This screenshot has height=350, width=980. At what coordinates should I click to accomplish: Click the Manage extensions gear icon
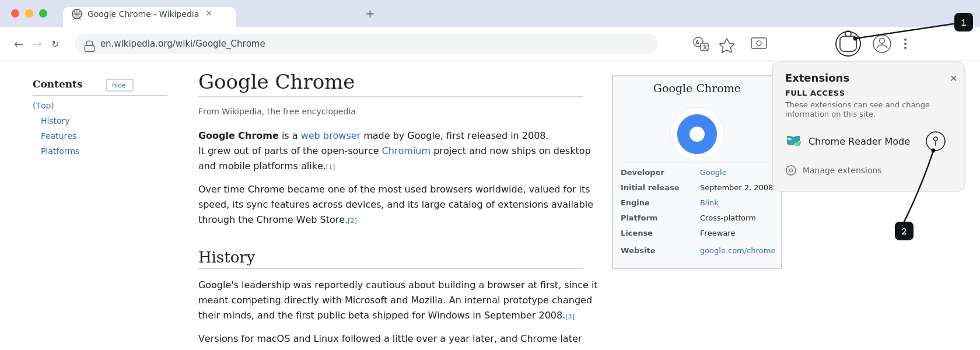tap(791, 170)
